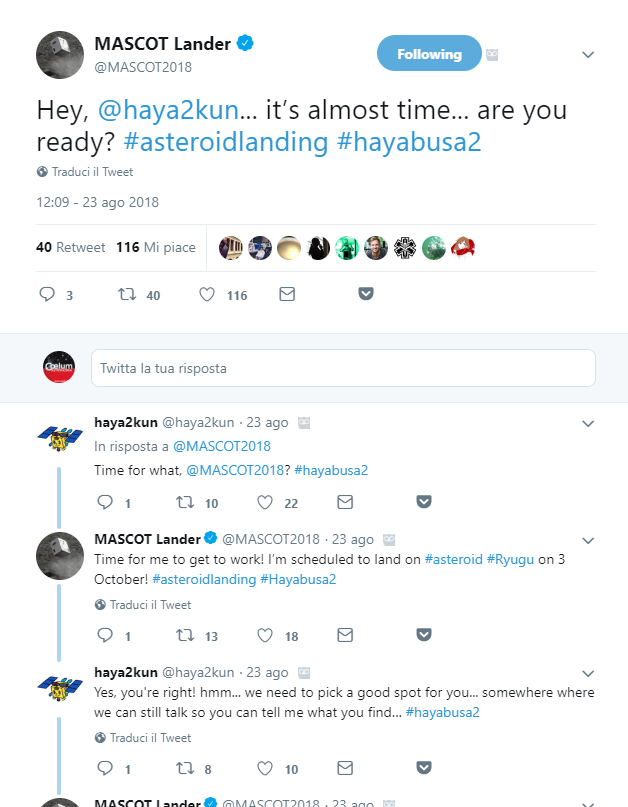Like haya2kun's "Time for what" reply
The image size is (628, 807).
pos(265,502)
